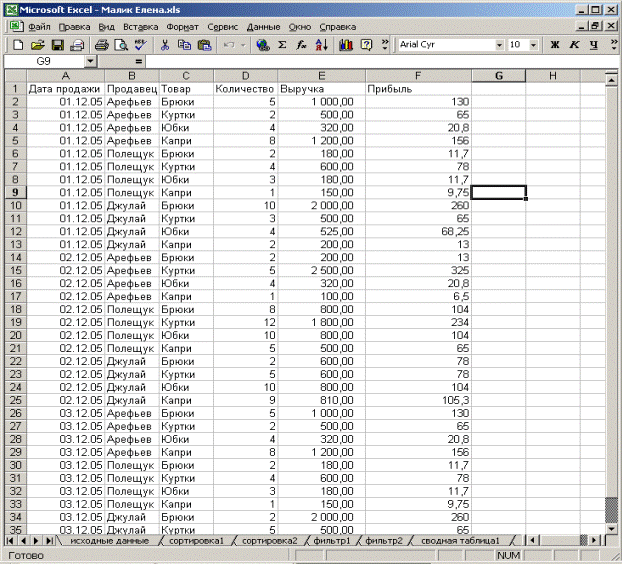The width and height of the screenshot is (622, 564).
Task: Click the Print icon in the toolbar
Action: coord(101,45)
